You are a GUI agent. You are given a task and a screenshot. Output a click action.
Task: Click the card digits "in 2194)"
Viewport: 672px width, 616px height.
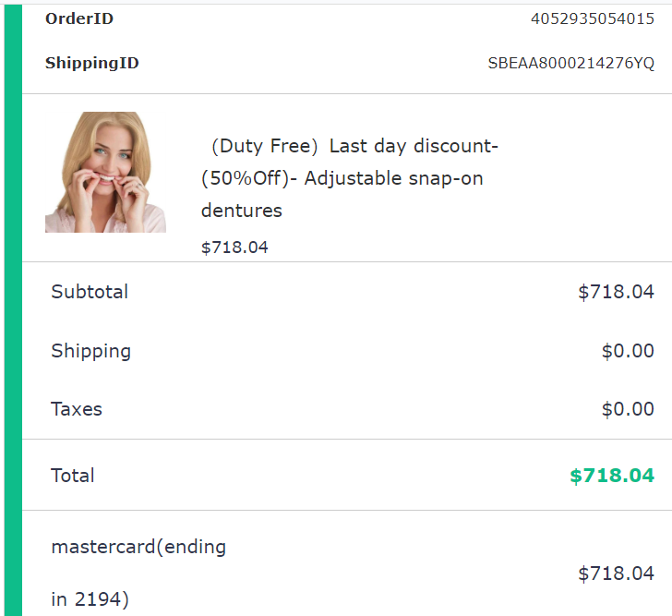pyautogui.click(x=90, y=599)
